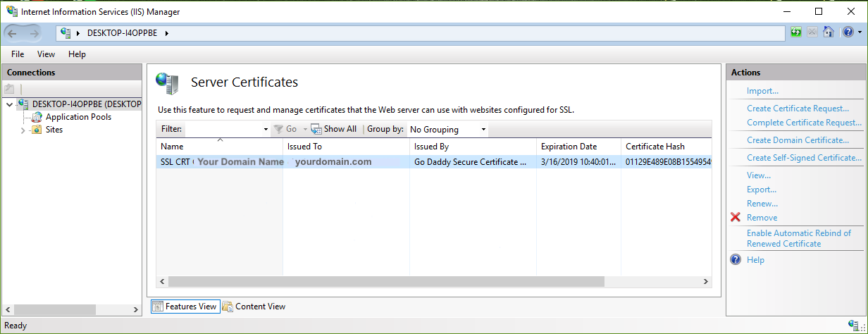Click the Back navigation arrow

pos(13,33)
